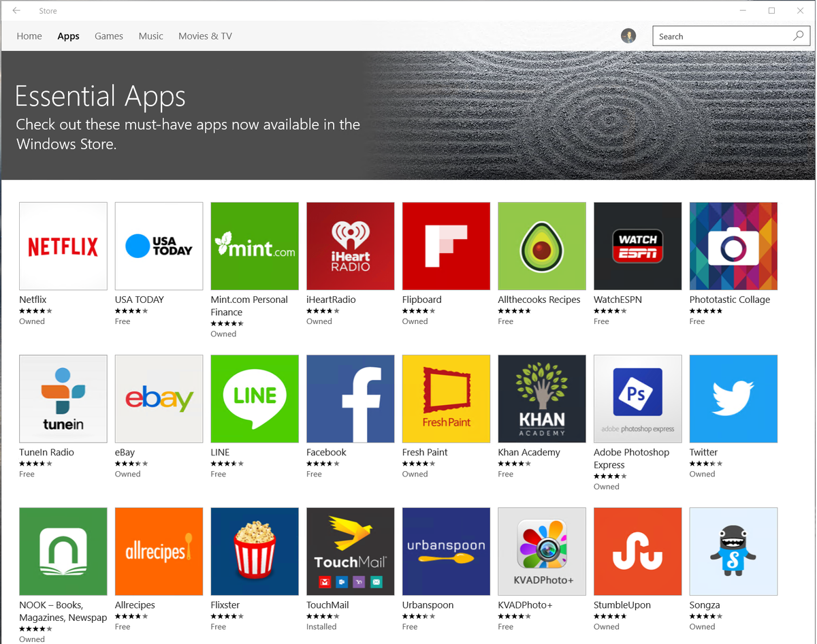The width and height of the screenshot is (817, 644).
Task: Open the StumbleUpon app icon
Action: [x=638, y=551]
